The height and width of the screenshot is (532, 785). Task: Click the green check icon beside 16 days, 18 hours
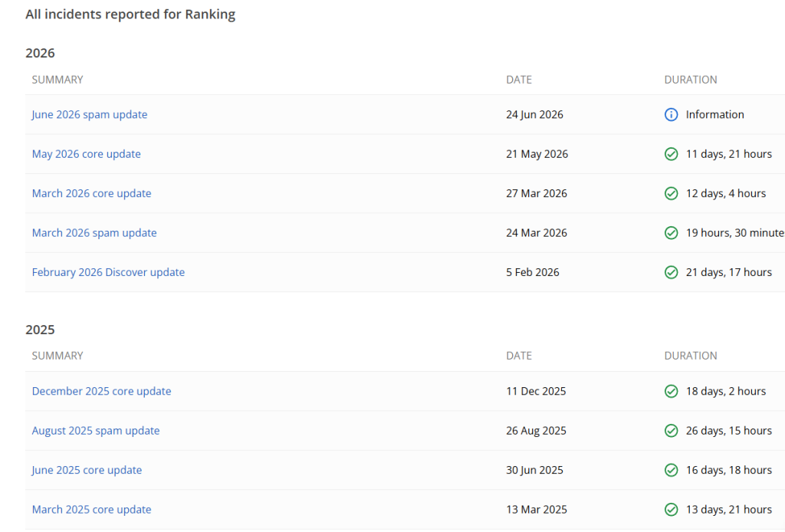671,471
